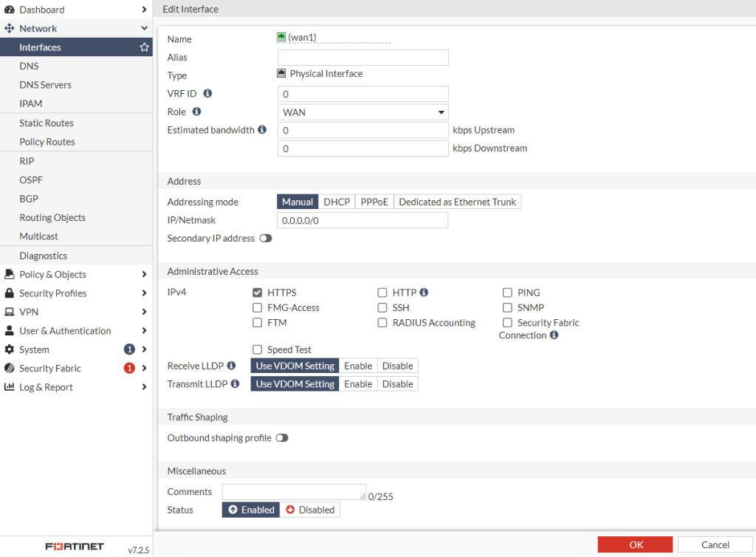Click the Security Fabric Connection info icon
The height and width of the screenshot is (557, 756).
[554, 335]
